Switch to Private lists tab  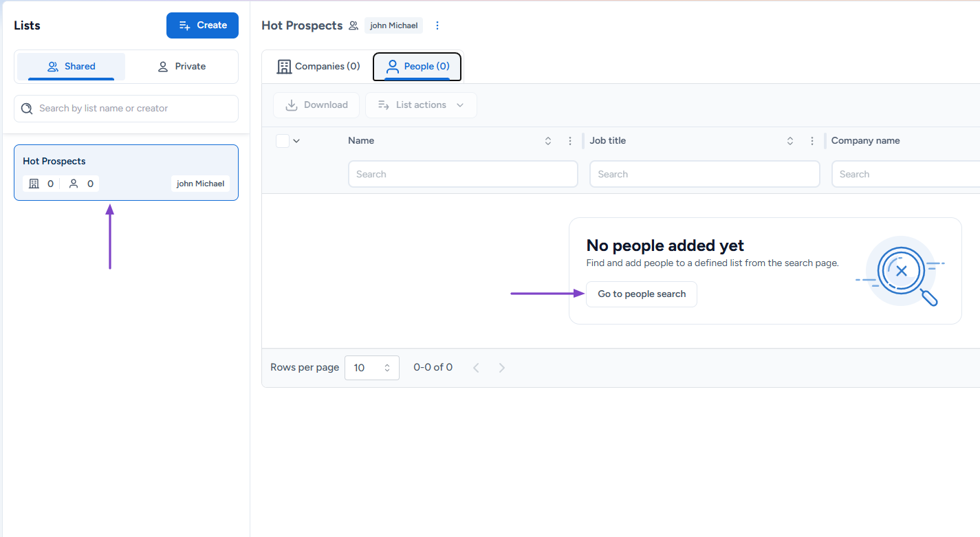(182, 67)
